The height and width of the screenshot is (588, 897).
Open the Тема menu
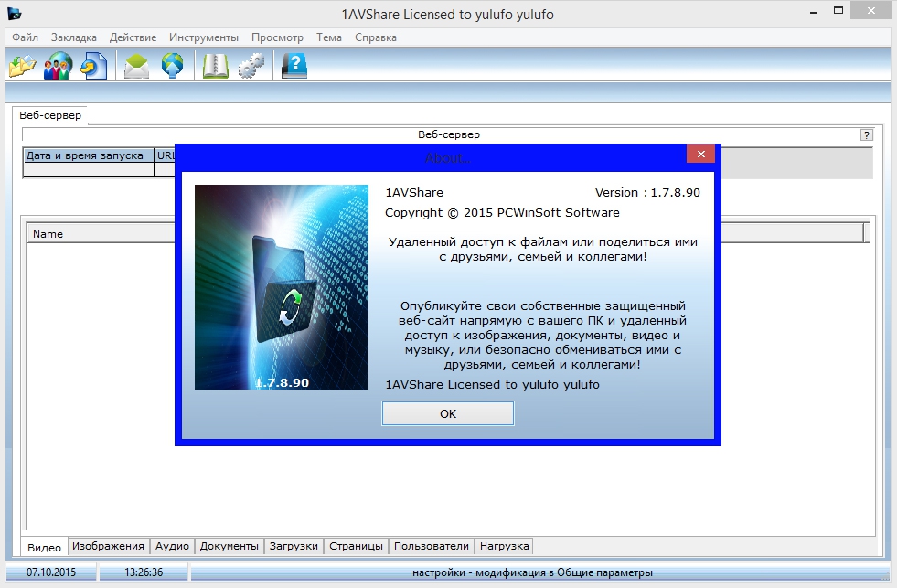329,37
